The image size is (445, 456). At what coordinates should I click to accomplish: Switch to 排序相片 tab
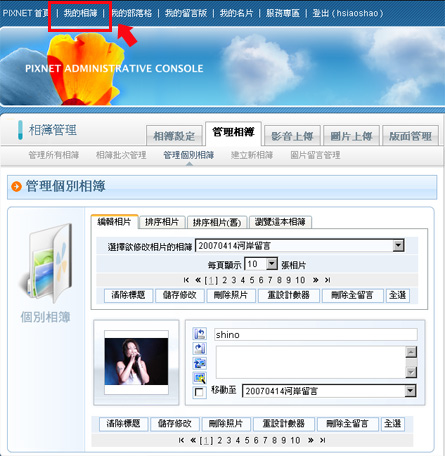pos(162,222)
